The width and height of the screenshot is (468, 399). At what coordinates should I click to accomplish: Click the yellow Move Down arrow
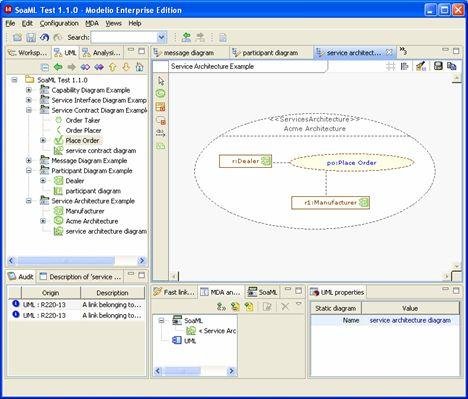(126, 67)
